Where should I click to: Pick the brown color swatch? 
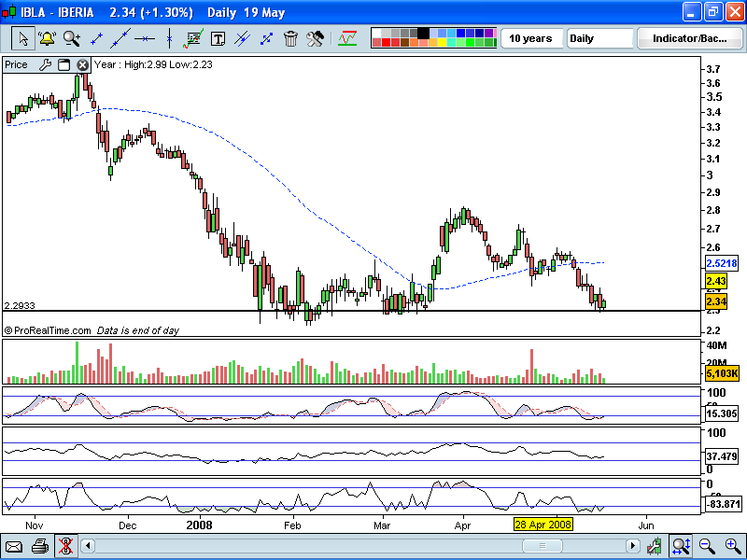(405, 43)
